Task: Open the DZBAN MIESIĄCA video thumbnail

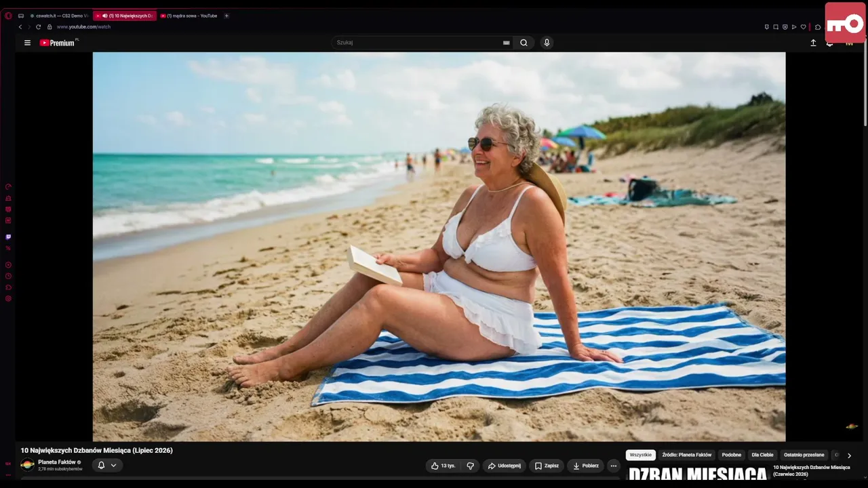Action: pos(697,474)
